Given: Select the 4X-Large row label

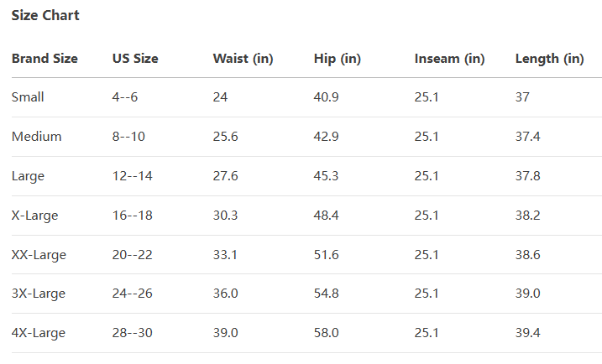Looking at the screenshot, I should 38,333.
